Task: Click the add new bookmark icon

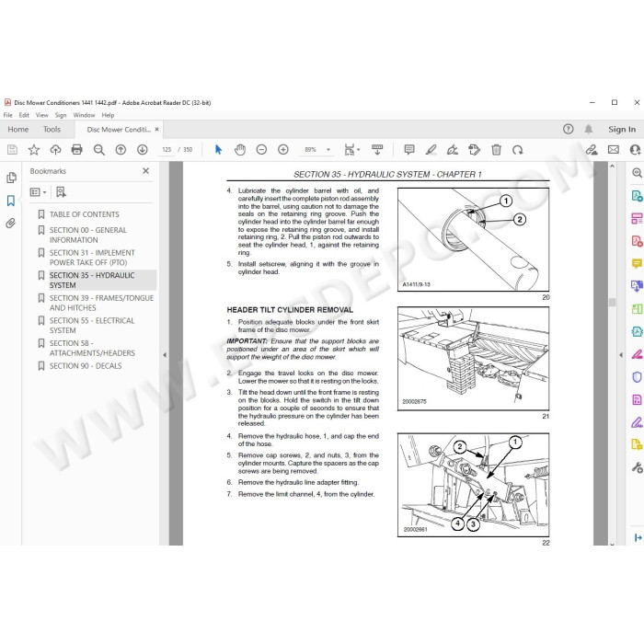Action: [61, 191]
